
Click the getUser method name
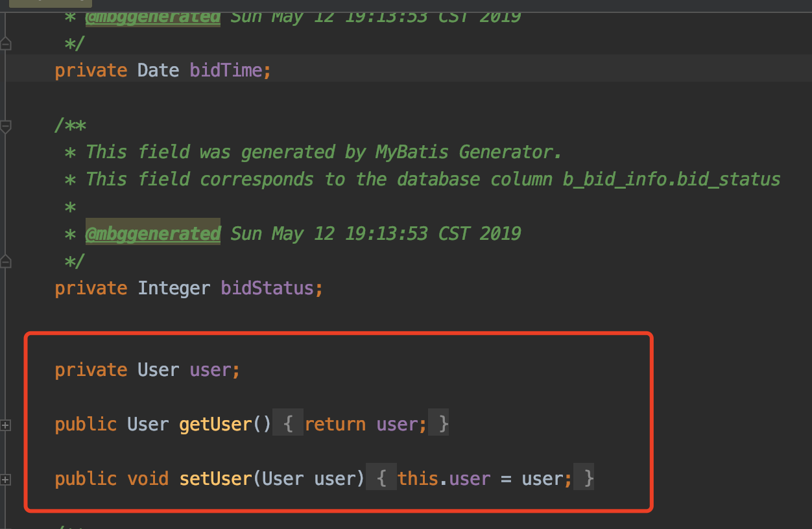pyautogui.click(x=215, y=425)
